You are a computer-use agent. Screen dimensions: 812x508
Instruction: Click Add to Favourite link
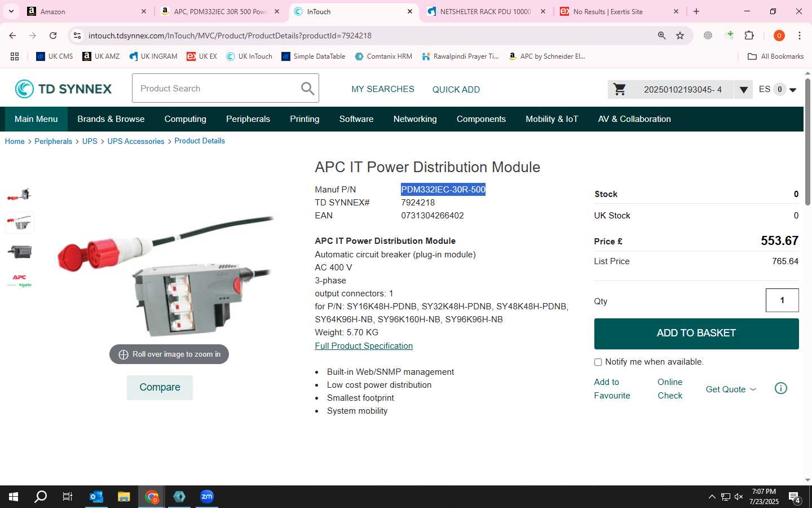(x=612, y=389)
